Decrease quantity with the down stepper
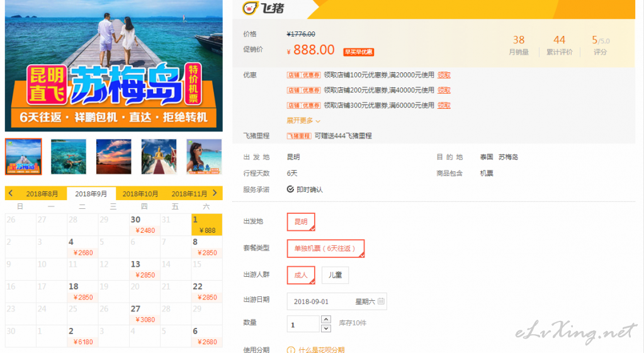 click(x=325, y=328)
